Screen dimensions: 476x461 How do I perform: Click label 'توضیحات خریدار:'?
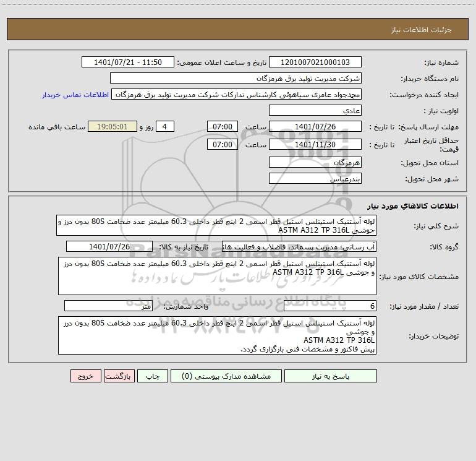pyautogui.click(x=433, y=336)
